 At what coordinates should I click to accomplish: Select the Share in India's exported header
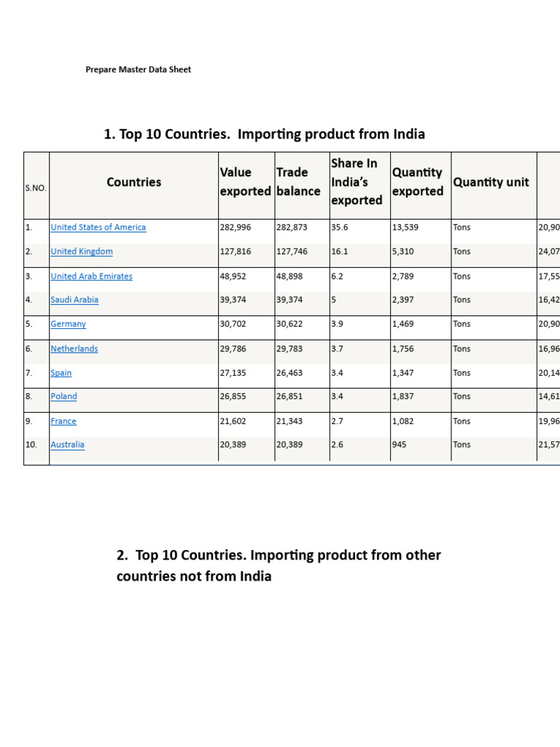pyautogui.click(x=357, y=182)
